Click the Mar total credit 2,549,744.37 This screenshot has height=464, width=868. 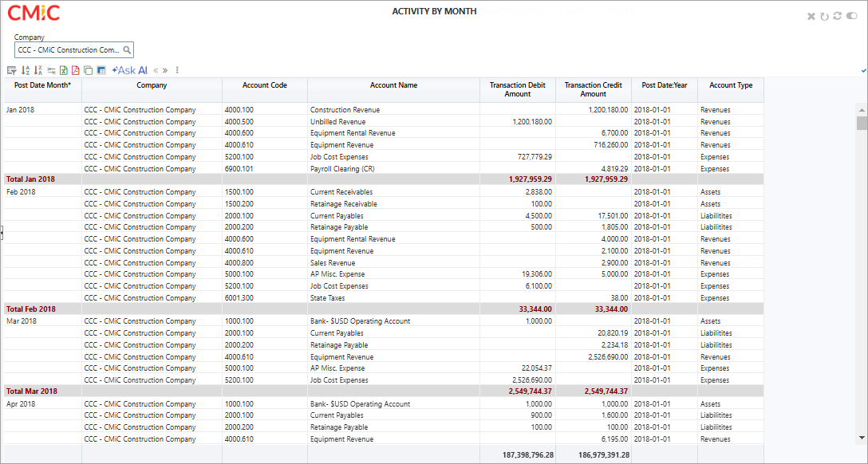pos(606,391)
